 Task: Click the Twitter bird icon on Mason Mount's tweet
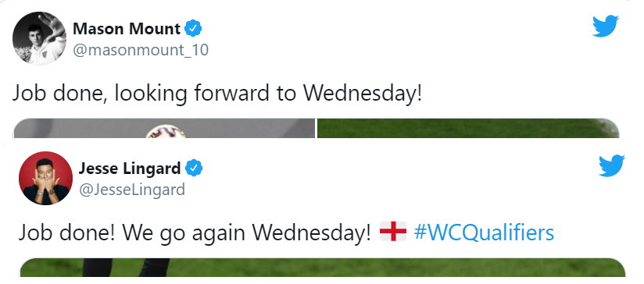pyautogui.click(x=606, y=27)
